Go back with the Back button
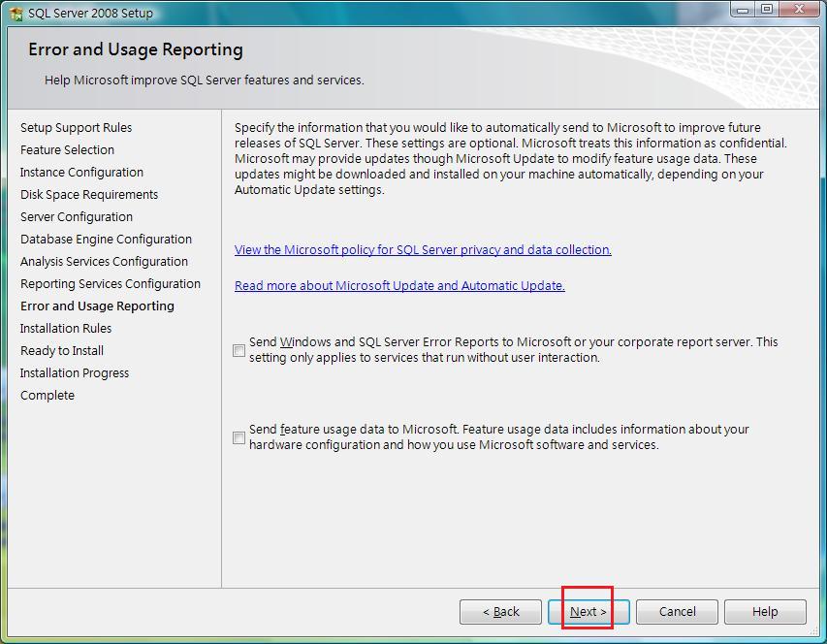Image resolution: width=827 pixels, height=644 pixels. [500, 612]
